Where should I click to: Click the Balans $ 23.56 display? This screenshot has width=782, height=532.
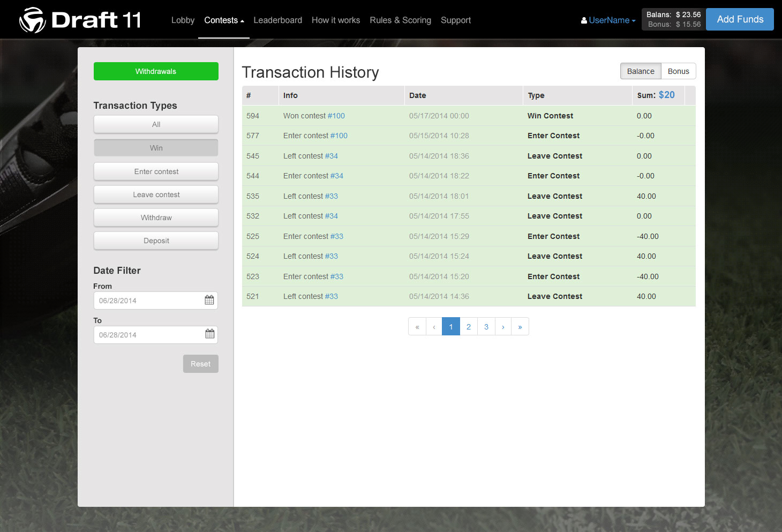(x=673, y=14)
